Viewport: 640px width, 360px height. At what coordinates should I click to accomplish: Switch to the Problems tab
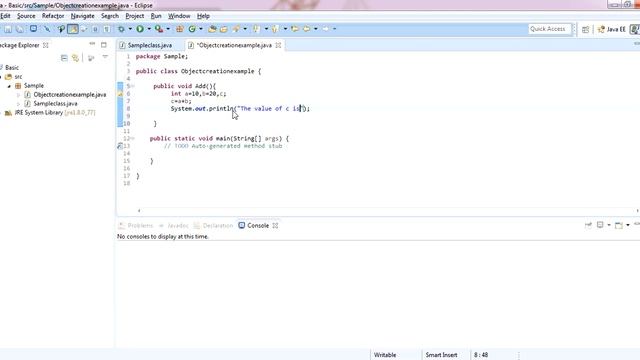pyautogui.click(x=136, y=225)
